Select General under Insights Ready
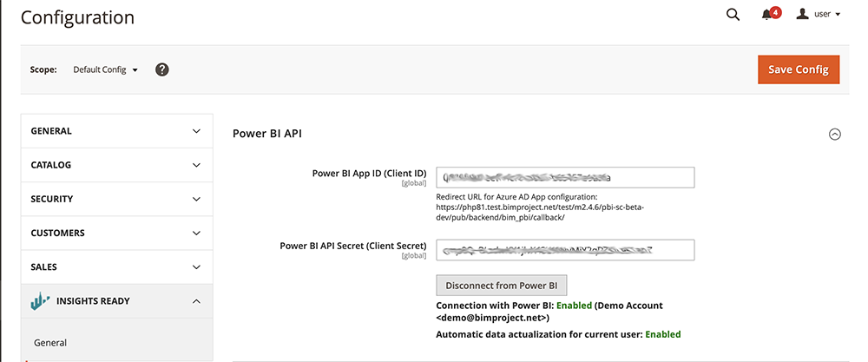The image size is (868, 362). [50, 343]
